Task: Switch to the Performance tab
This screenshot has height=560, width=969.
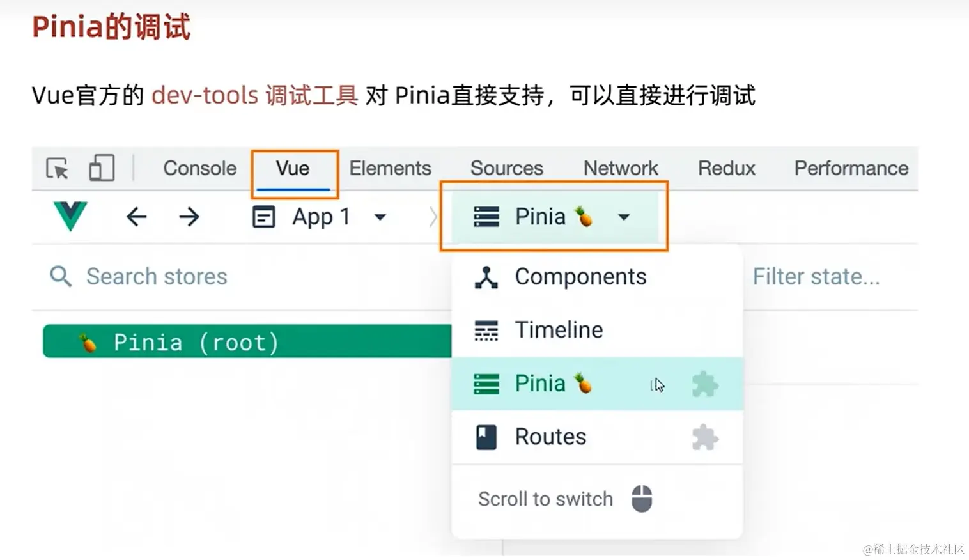Action: (851, 168)
